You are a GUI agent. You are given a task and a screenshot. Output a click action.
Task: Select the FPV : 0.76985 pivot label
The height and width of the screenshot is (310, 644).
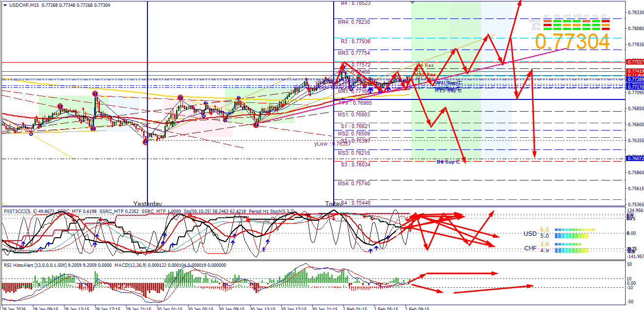click(x=355, y=103)
